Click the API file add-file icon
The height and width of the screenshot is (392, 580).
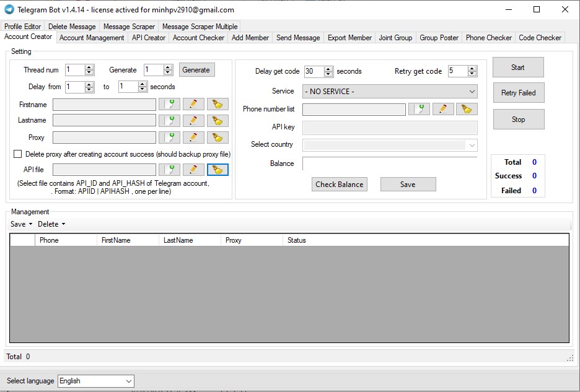169,170
